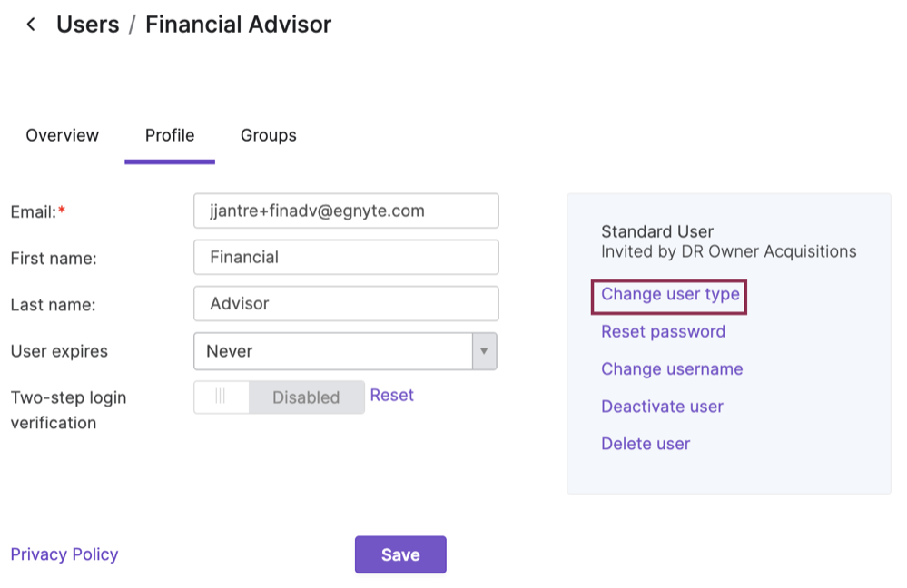Select the First name field

[345, 257]
